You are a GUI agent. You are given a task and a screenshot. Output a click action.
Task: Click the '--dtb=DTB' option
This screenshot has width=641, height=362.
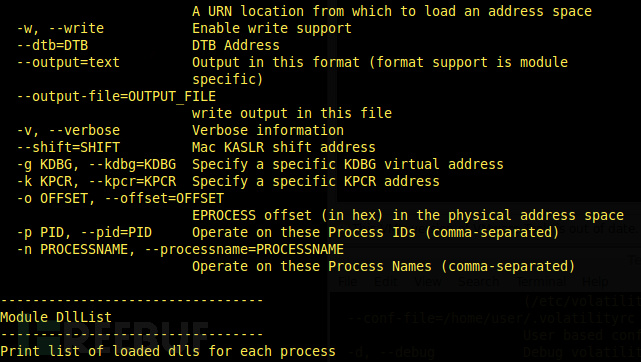coord(52,45)
